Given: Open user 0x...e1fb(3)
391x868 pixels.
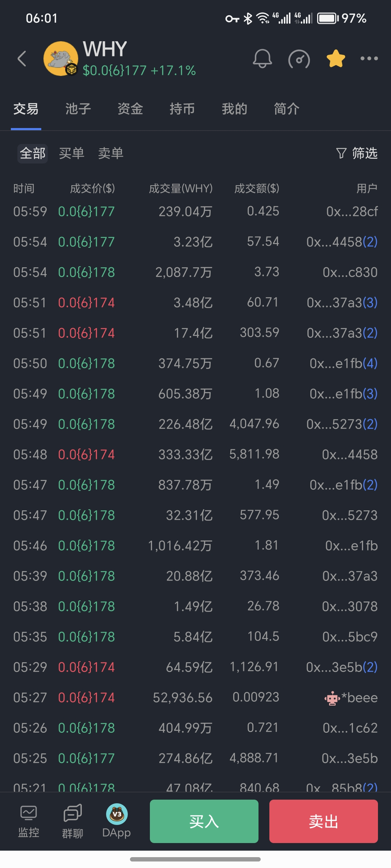Looking at the screenshot, I should pos(344,393).
